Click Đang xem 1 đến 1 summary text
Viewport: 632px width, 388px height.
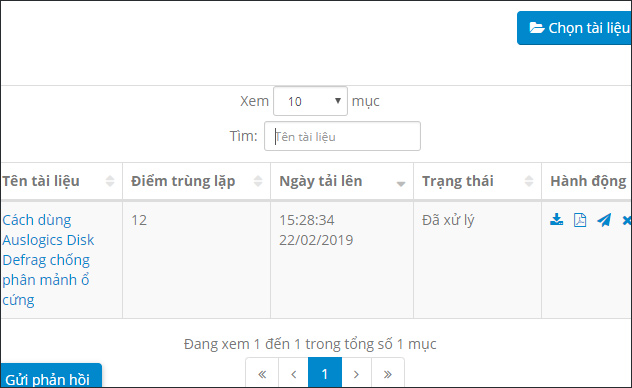click(310, 344)
